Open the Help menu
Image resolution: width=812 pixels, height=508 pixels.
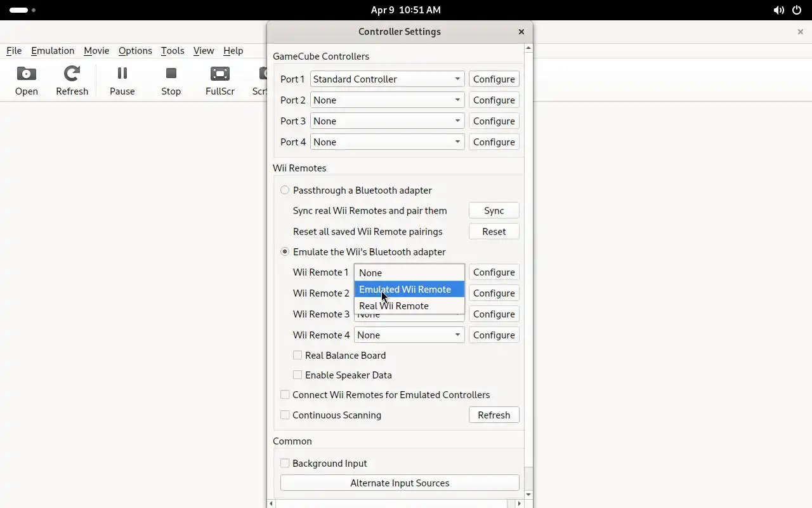coord(233,51)
